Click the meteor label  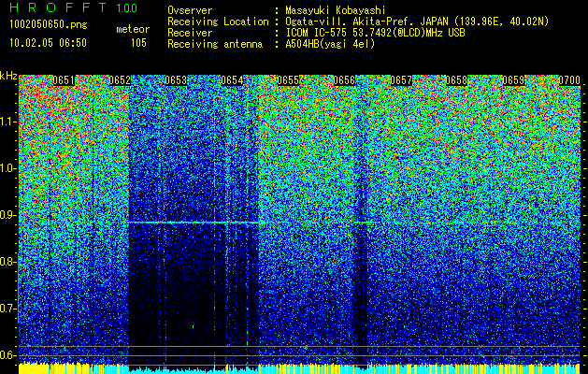point(133,29)
